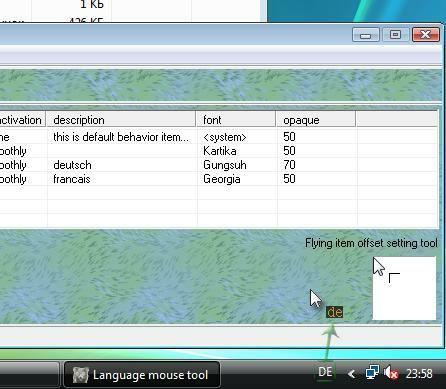The height and width of the screenshot is (389, 446).
Task: Click the network connection tray icon
Action: 372,373
